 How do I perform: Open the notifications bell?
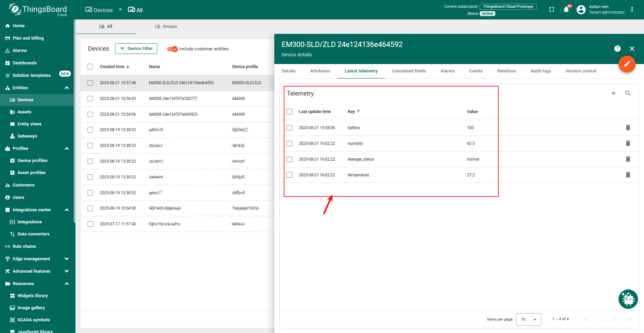[x=566, y=10]
